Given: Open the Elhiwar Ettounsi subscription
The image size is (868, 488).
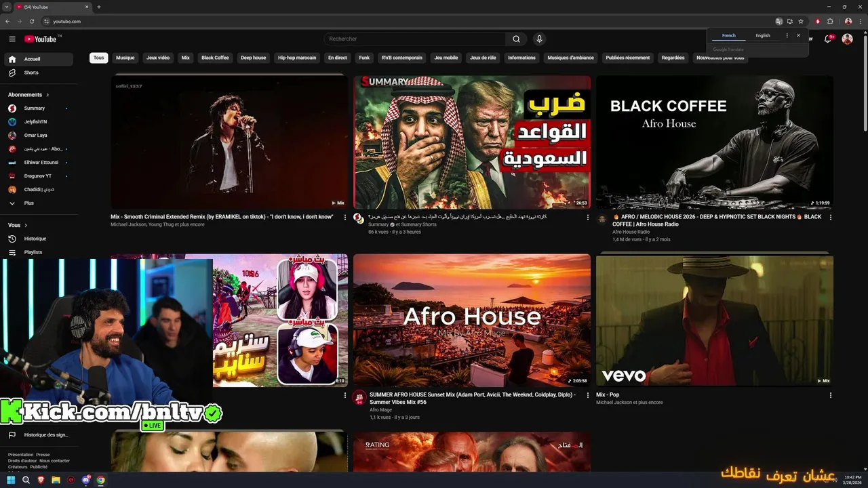Looking at the screenshot, I should click(x=39, y=163).
